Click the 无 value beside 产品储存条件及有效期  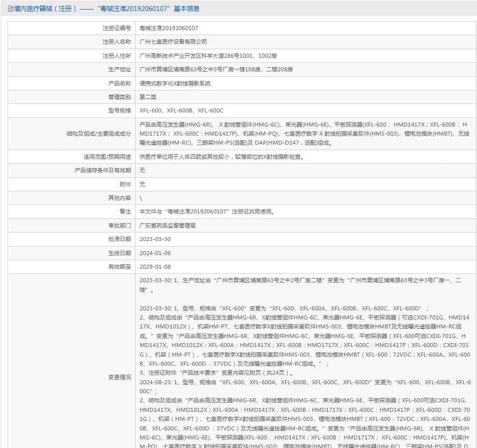(x=143, y=170)
